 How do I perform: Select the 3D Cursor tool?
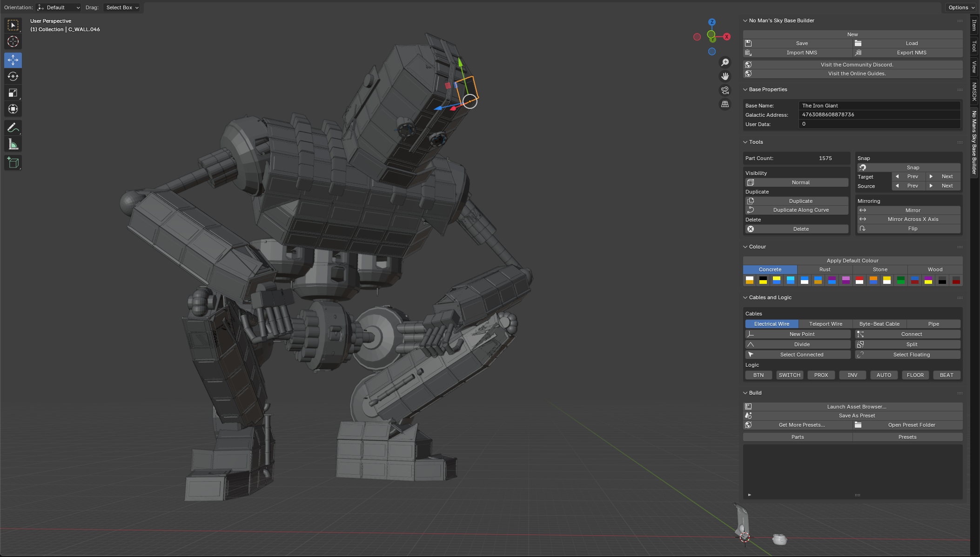(x=13, y=41)
